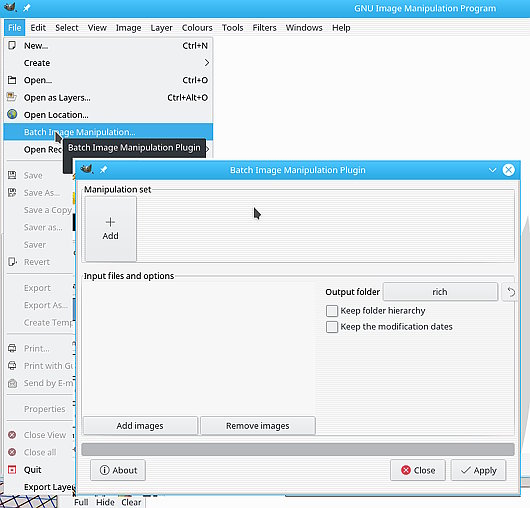Click the Send by E-mail icon
The image size is (530, 508).
(12, 383)
